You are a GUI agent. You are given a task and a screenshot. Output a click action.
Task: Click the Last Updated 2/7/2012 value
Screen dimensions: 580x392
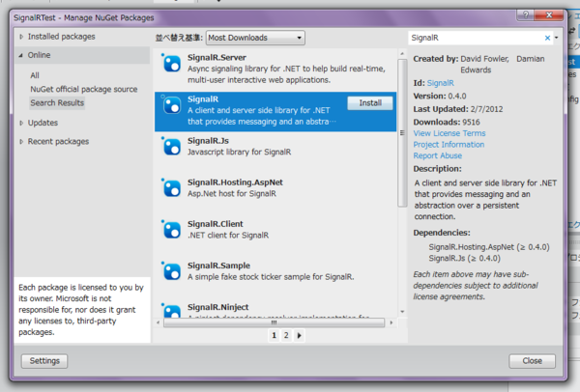point(486,109)
